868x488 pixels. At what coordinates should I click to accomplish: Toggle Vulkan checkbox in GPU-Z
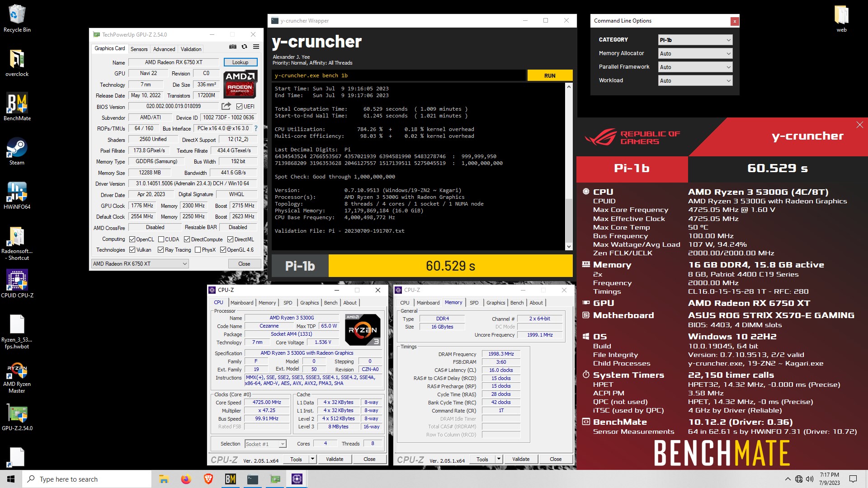pos(132,250)
